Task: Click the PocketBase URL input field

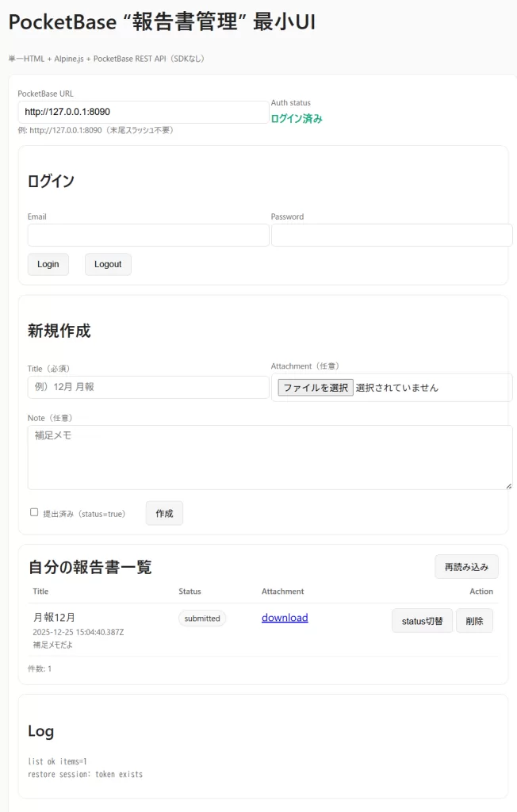Action: coord(143,112)
